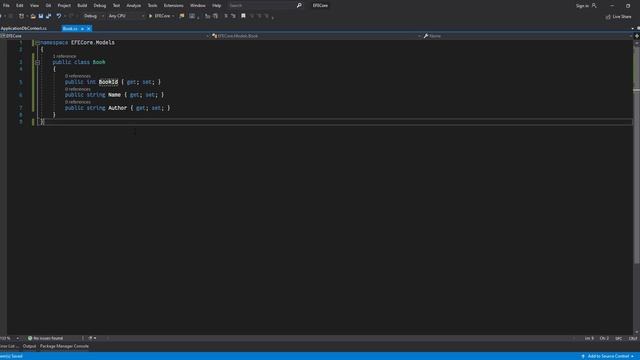Open the Extensions menu
Viewport: 640px width, 360px height.
coord(173,6)
